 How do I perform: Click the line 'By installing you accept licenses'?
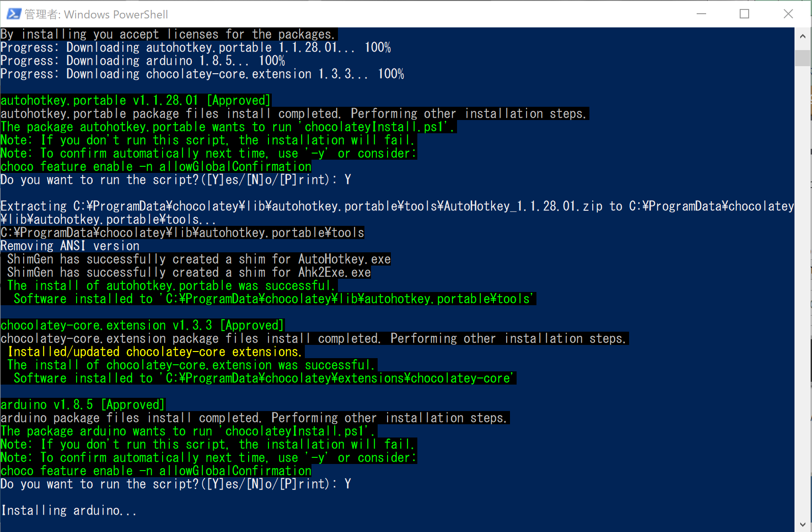point(169,34)
